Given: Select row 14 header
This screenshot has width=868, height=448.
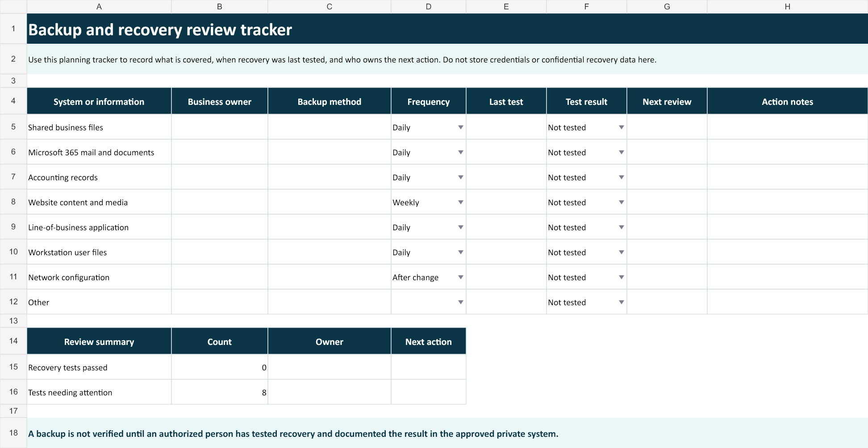Looking at the screenshot, I should (13, 341).
